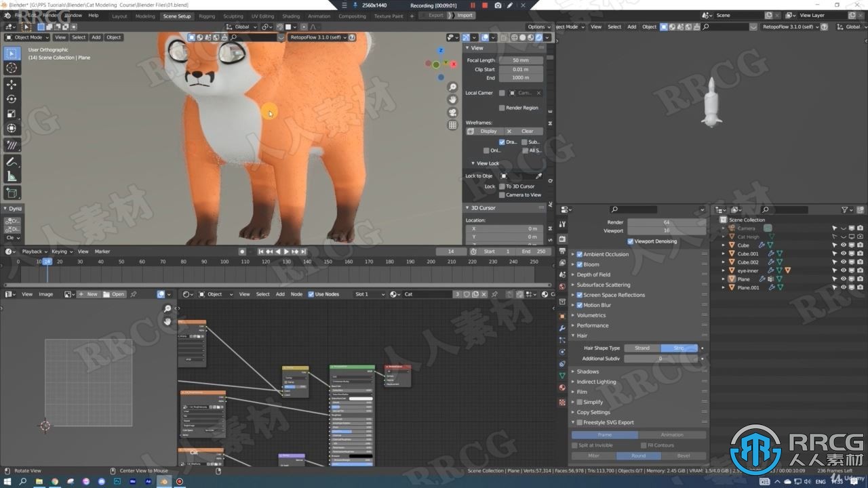Viewport: 868px width, 488px height.
Task: Open the Modifiers wrench properties tab
Action: 562,329
